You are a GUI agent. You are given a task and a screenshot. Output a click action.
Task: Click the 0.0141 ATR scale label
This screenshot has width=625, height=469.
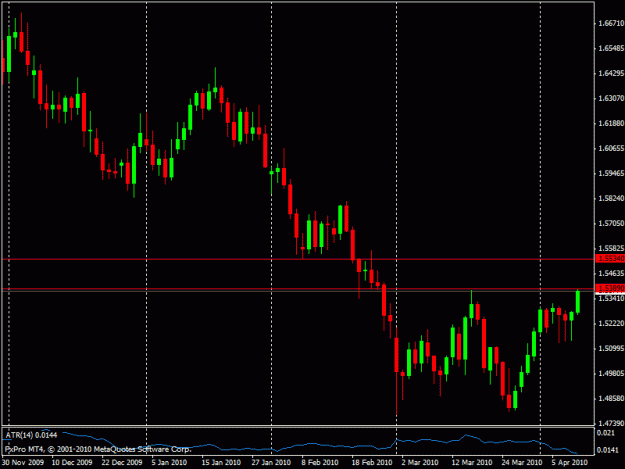(x=607, y=450)
